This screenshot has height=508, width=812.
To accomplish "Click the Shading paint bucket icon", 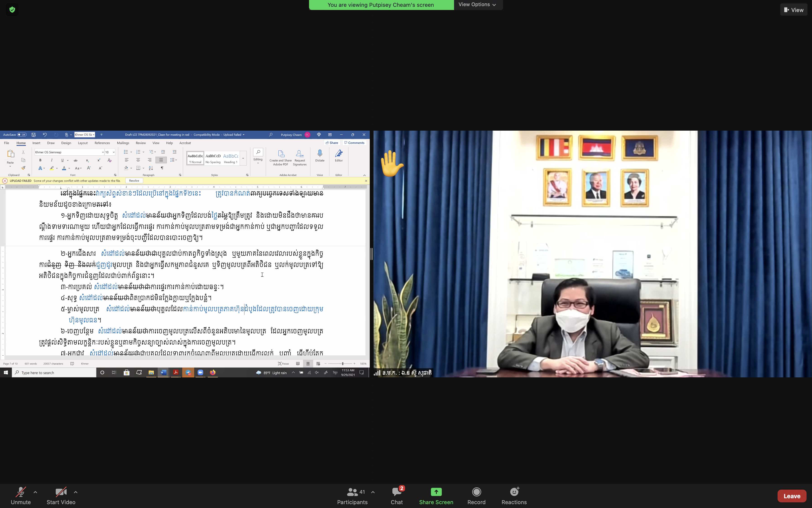I will pyautogui.click(x=126, y=168).
